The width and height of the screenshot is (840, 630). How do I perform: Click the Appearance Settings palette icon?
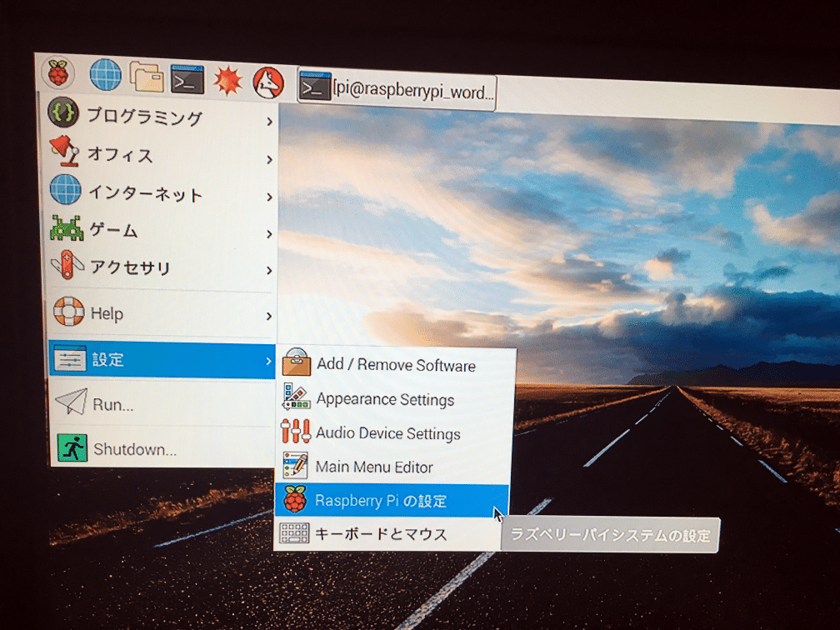[297, 397]
